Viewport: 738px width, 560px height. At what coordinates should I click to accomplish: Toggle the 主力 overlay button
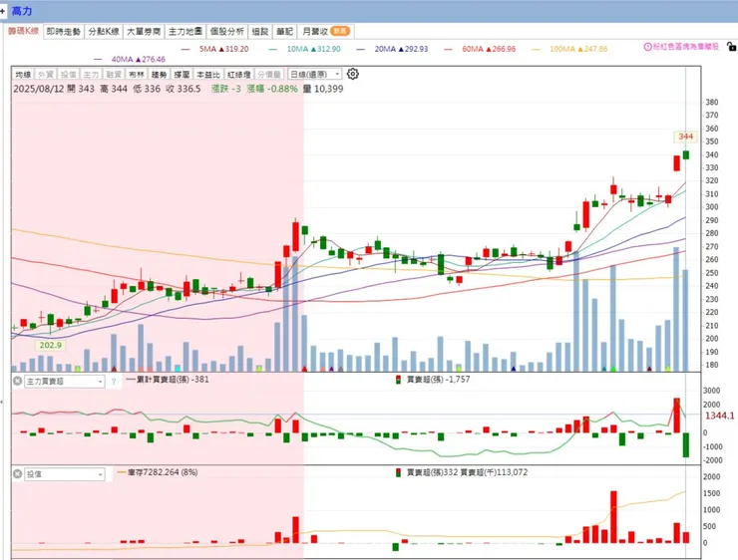pyautogui.click(x=91, y=75)
